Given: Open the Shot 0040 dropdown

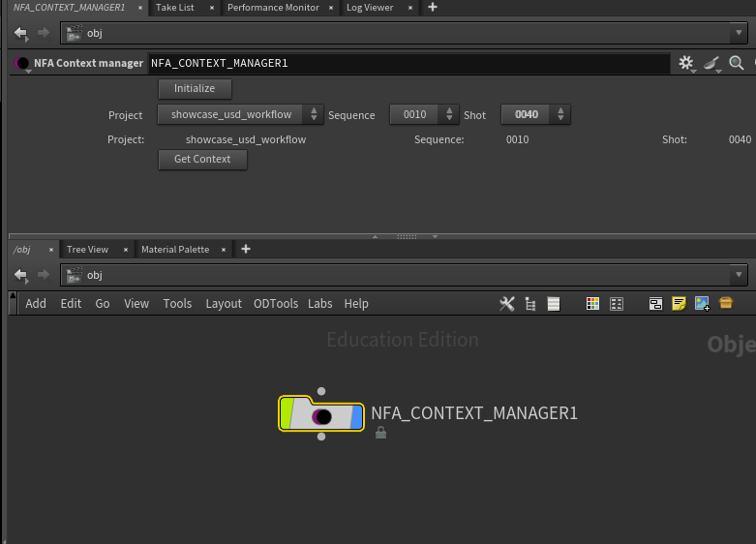Looking at the screenshot, I should click(535, 115).
